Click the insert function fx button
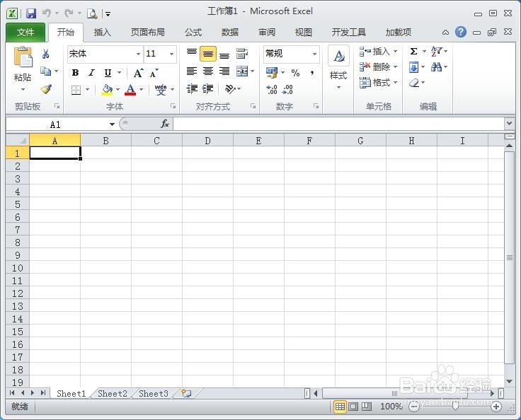521x420 pixels. [165, 124]
